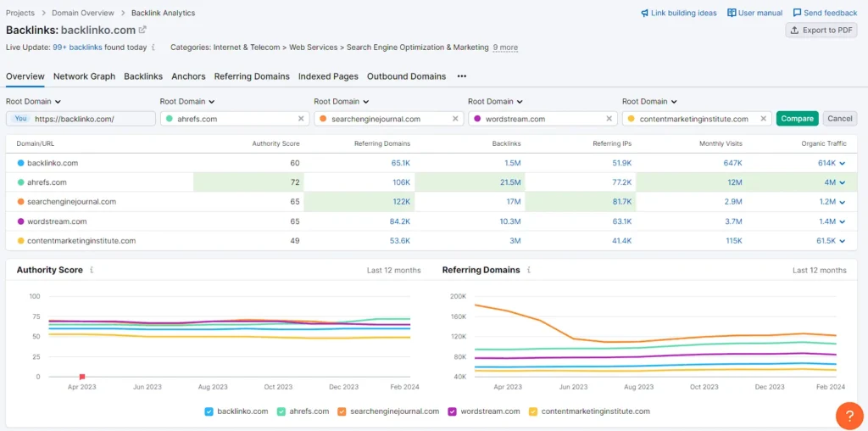The width and height of the screenshot is (868, 431).
Task: Expand organic traffic chevron for backlinko.com row
Action: tap(842, 164)
